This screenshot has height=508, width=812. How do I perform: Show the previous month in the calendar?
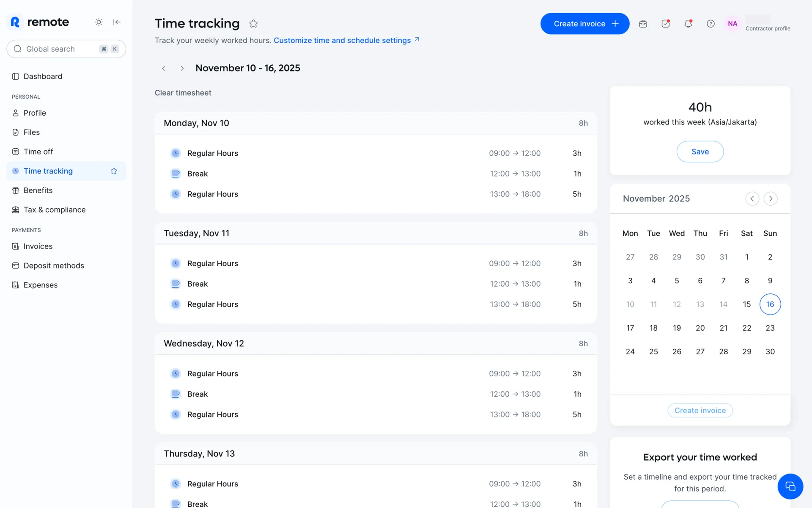pyautogui.click(x=752, y=199)
